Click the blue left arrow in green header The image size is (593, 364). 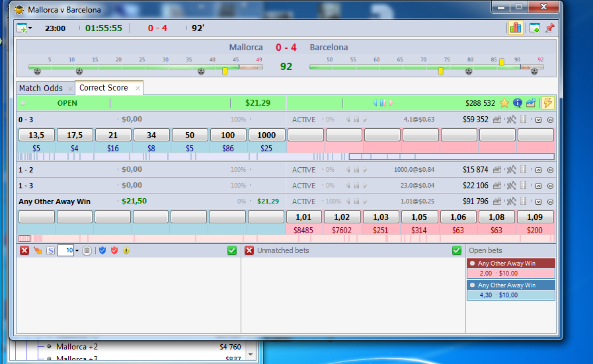(x=375, y=103)
